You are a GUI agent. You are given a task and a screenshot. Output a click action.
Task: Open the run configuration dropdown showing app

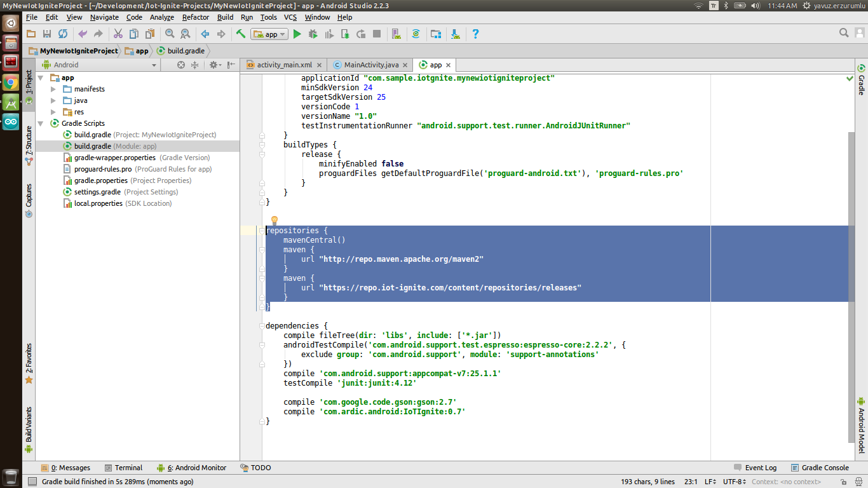pyautogui.click(x=269, y=34)
